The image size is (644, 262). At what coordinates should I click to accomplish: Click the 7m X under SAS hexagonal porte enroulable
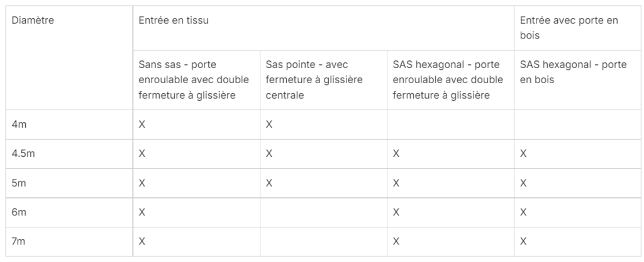pyautogui.click(x=396, y=242)
